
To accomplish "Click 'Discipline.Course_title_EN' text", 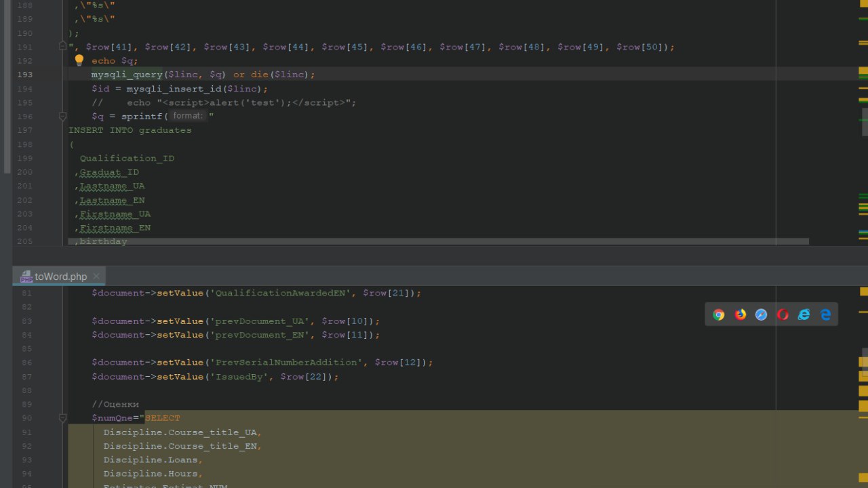I will click(x=180, y=446).
